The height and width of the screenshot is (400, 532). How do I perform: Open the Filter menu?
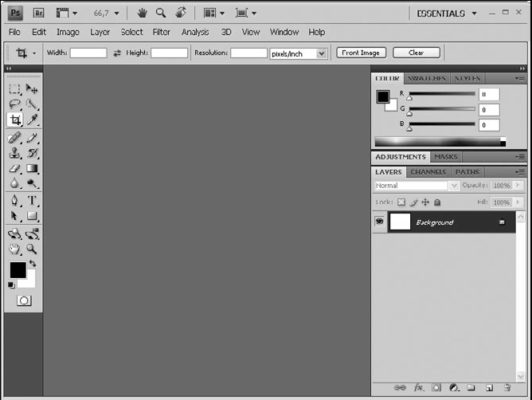click(161, 33)
